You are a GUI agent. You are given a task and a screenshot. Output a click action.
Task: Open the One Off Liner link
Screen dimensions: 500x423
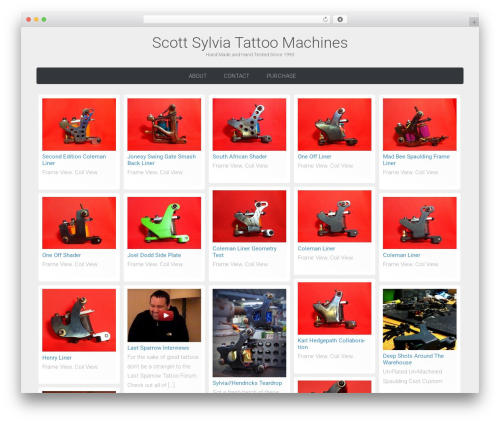click(314, 156)
